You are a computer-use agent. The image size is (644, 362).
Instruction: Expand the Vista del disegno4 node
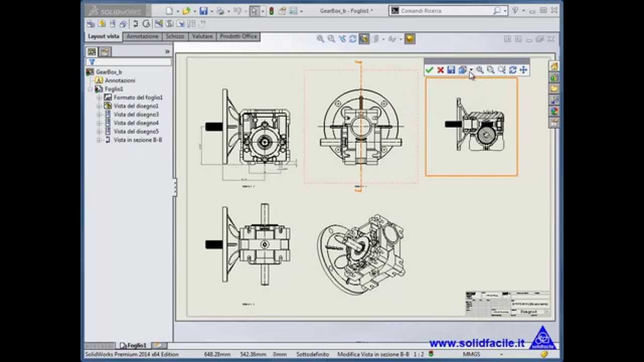(99, 123)
